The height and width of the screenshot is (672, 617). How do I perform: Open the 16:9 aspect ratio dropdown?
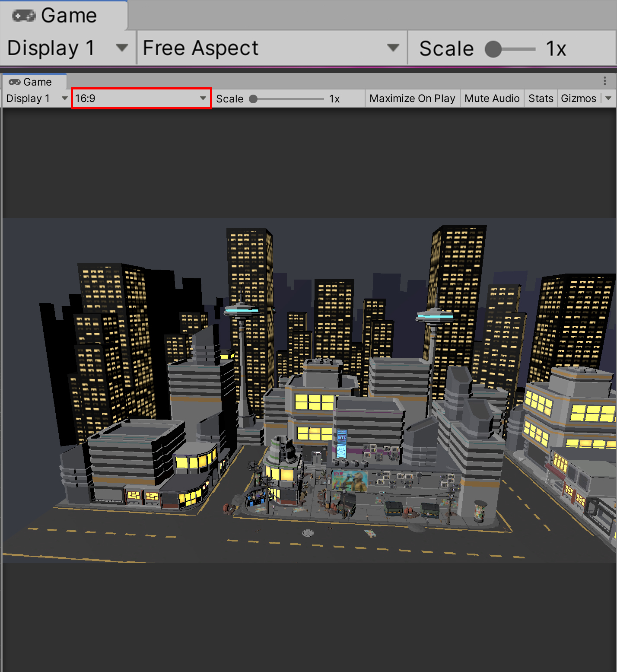pyautogui.click(x=141, y=99)
